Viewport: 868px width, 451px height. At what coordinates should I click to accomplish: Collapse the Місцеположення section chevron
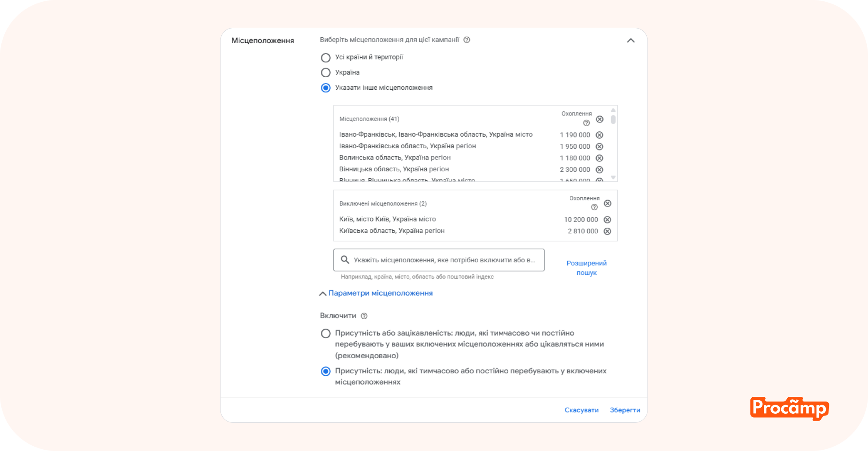point(631,40)
